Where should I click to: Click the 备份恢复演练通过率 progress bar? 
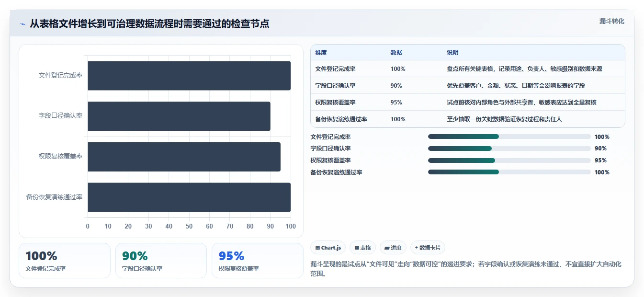[x=509, y=172]
